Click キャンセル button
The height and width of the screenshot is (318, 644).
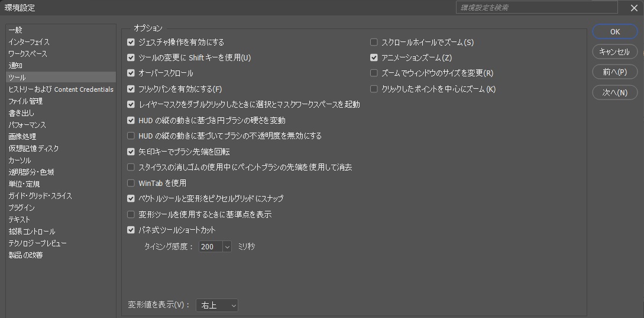(615, 52)
